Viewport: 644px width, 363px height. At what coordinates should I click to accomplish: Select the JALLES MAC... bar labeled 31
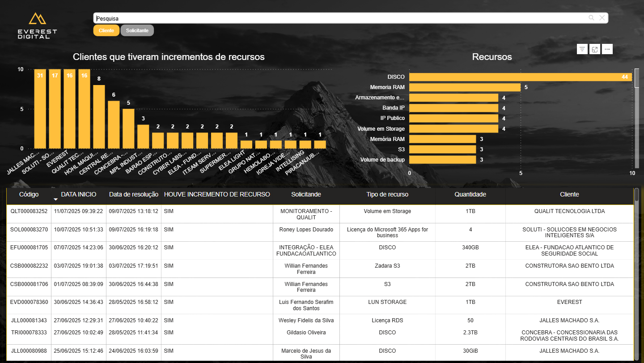[40, 109]
